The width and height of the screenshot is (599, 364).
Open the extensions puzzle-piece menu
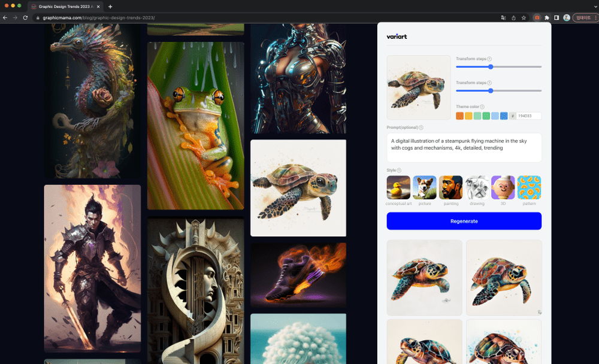tap(547, 17)
